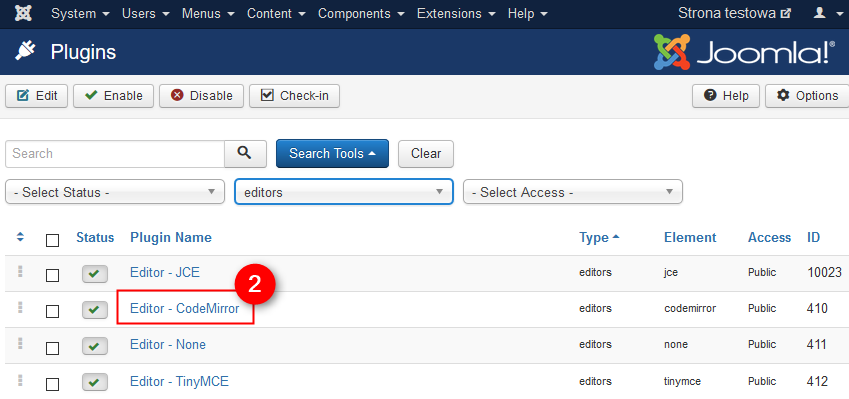Check the select-all checkbox in table header
This screenshot has height=399, width=849.
(x=53, y=240)
